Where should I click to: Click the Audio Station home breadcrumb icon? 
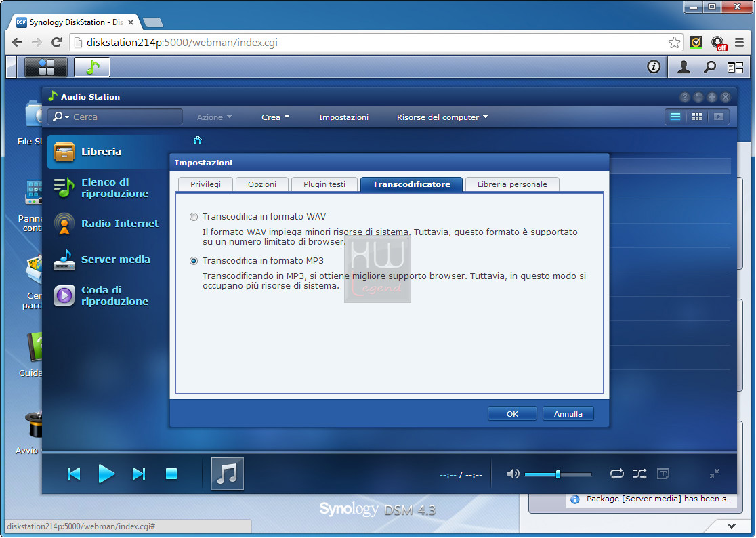pyautogui.click(x=198, y=140)
